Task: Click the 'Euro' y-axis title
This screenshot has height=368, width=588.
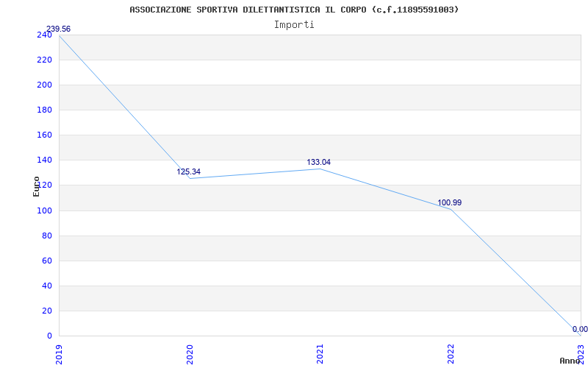Action: click(x=36, y=186)
